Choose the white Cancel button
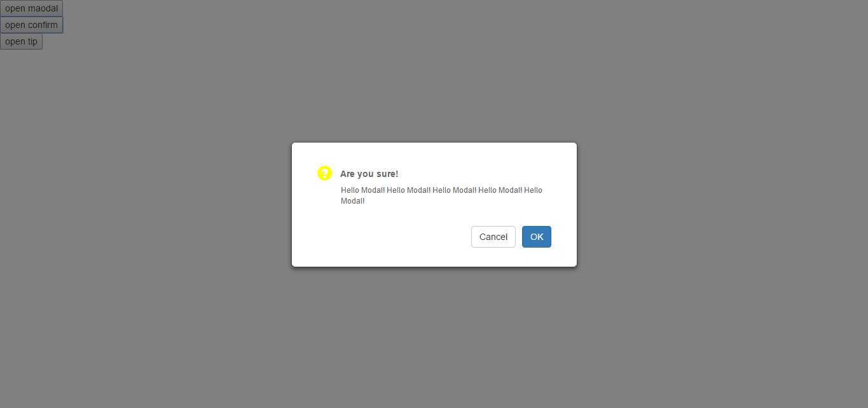This screenshot has height=408, width=868. pos(493,237)
